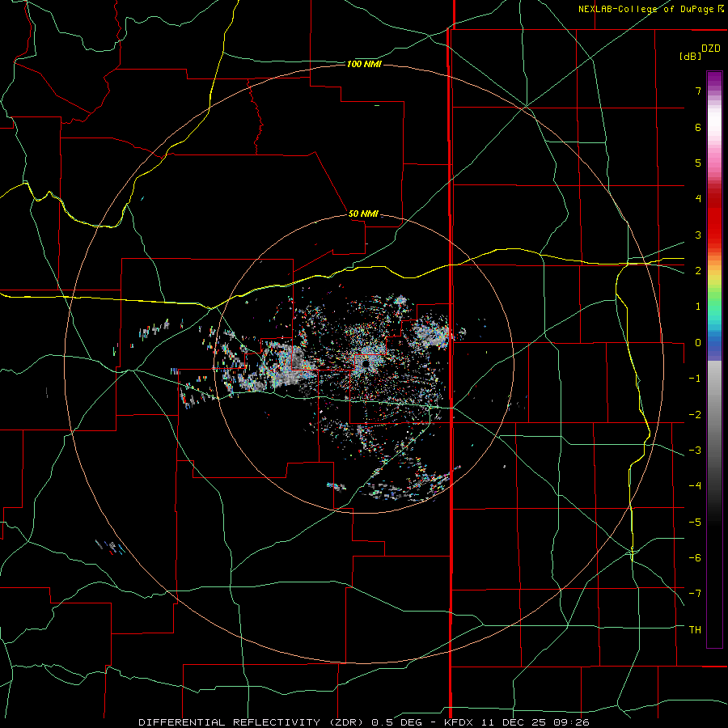
Task: Click the KFDX radar site center dot
Action: 366,363
